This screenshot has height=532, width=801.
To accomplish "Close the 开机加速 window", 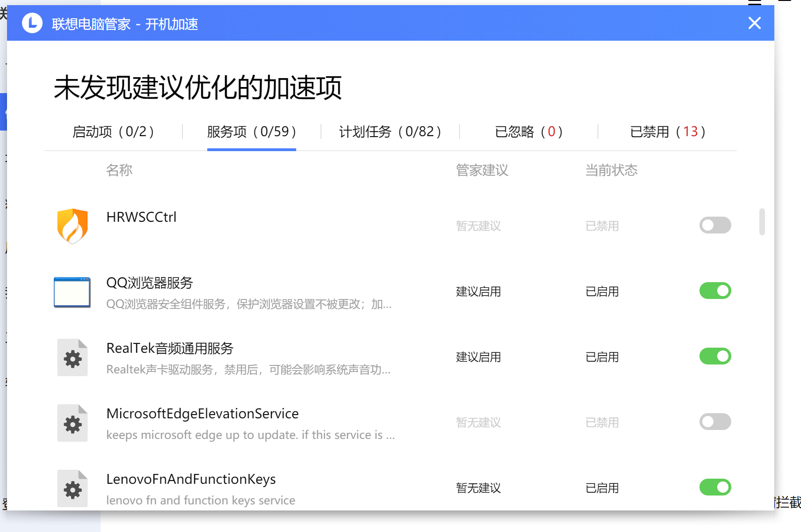I will click(x=754, y=23).
